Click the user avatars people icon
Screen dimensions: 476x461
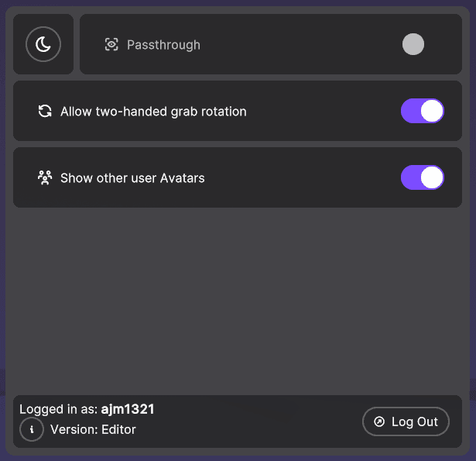(x=45, y=178)
